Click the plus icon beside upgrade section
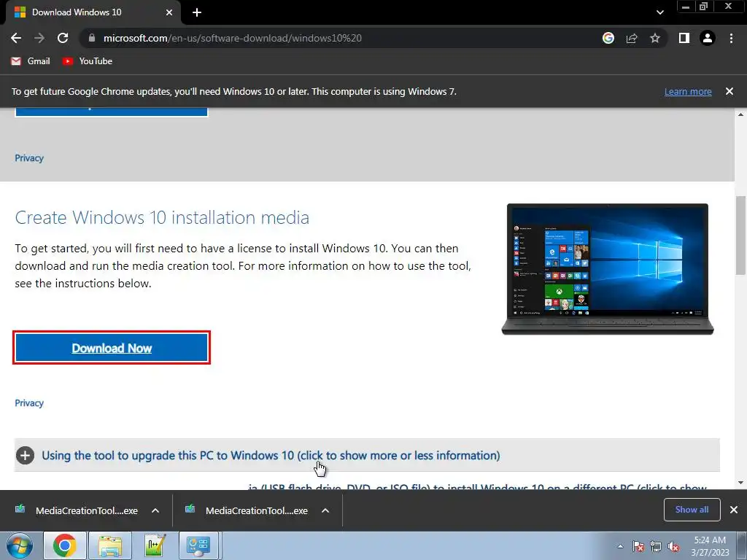Viewport: 747px width, 560px height. pyautogui.click(x=26, y=455)
